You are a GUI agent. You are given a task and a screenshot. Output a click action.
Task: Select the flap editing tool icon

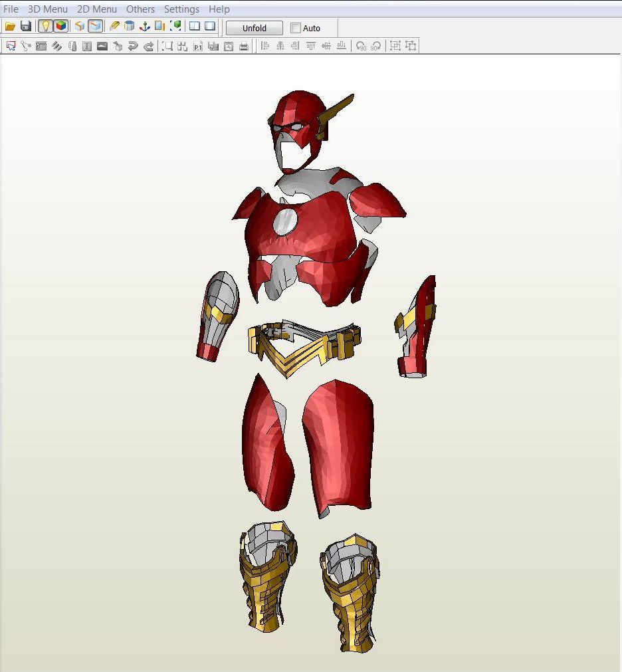coord(72,46)
